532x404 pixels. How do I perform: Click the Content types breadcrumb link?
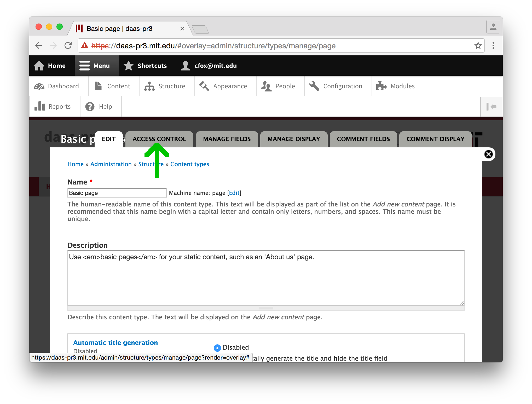[x=190, y=163]
